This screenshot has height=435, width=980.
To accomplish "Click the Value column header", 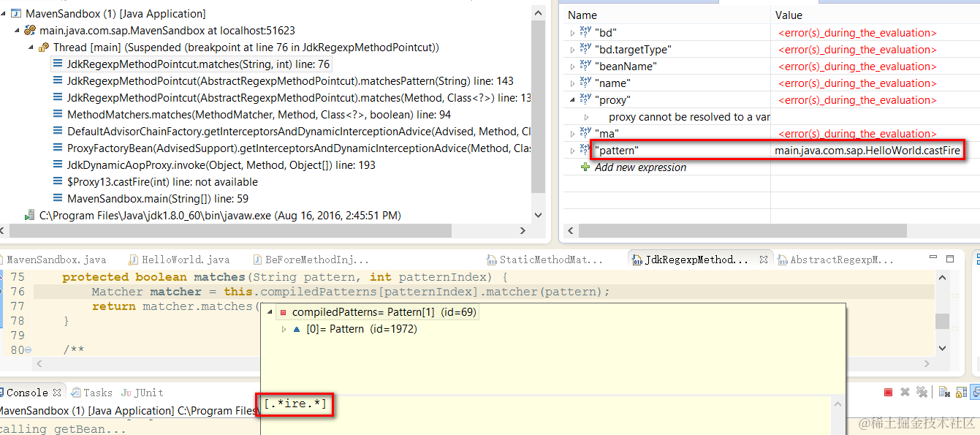I will tap(789, 15).
